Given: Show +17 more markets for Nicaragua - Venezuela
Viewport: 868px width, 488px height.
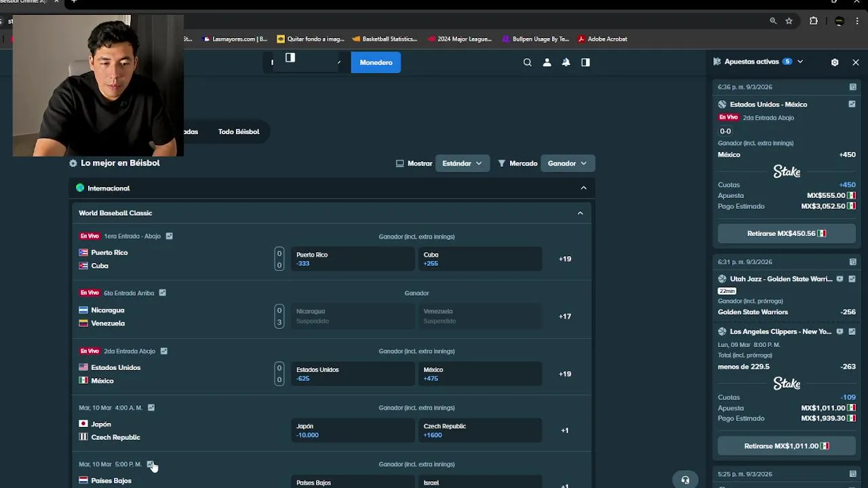Looking at the screenshot, I should [565, 317].
